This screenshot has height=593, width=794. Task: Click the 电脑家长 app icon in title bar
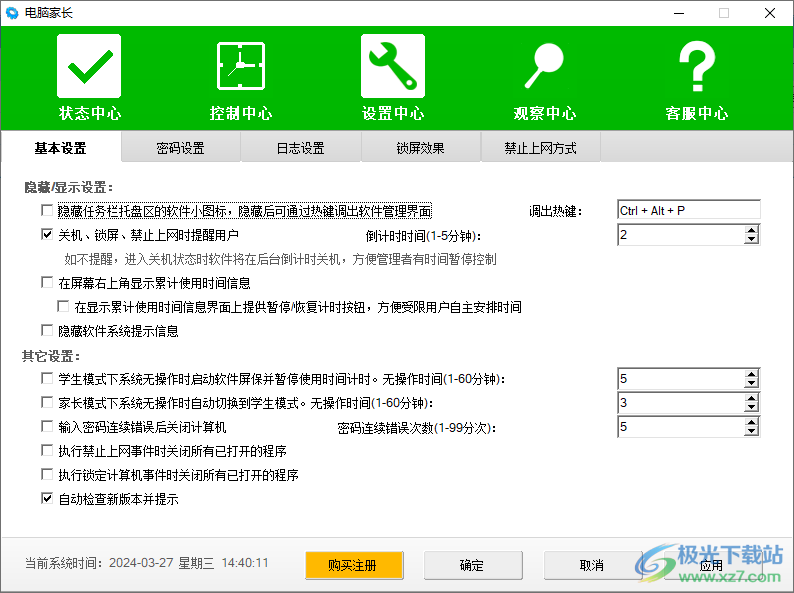(x=12, y=13)
